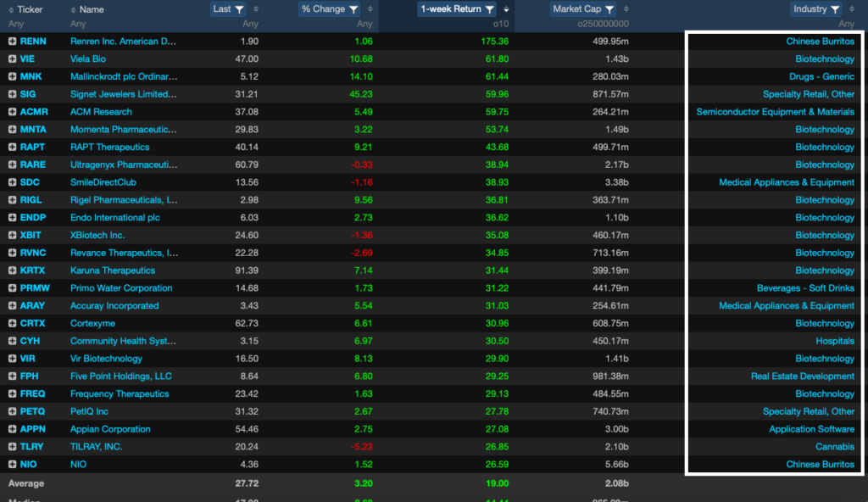Screen dimensions: 868x502
Task: Click the sort arrows next to Industry
Action: (852, 9)
